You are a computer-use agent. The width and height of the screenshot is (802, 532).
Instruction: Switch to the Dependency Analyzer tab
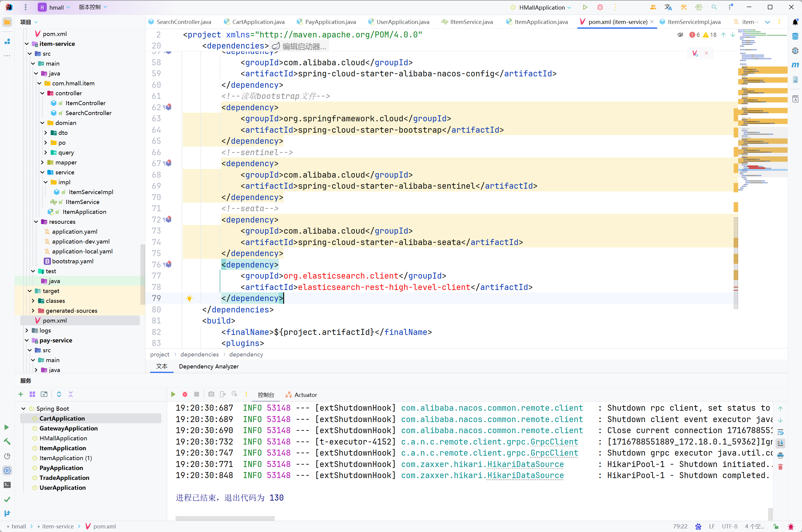tap(208, 366)
